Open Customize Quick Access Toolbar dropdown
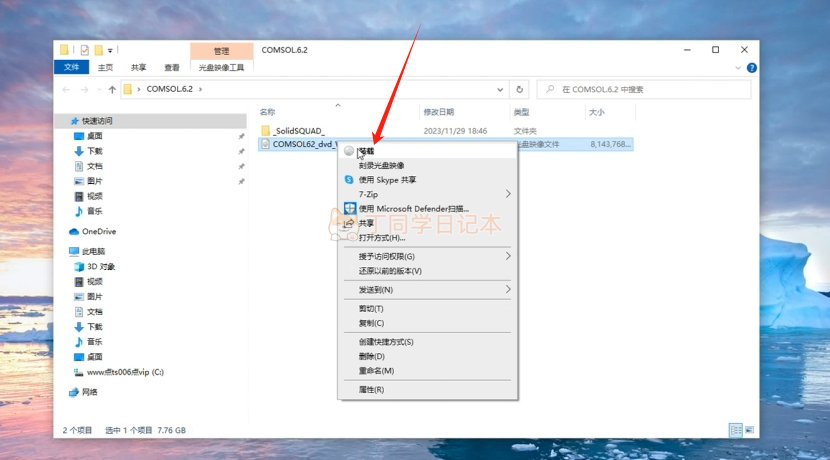Image resolution: width=830 pixels, height=460 pixels. [110, 50]
